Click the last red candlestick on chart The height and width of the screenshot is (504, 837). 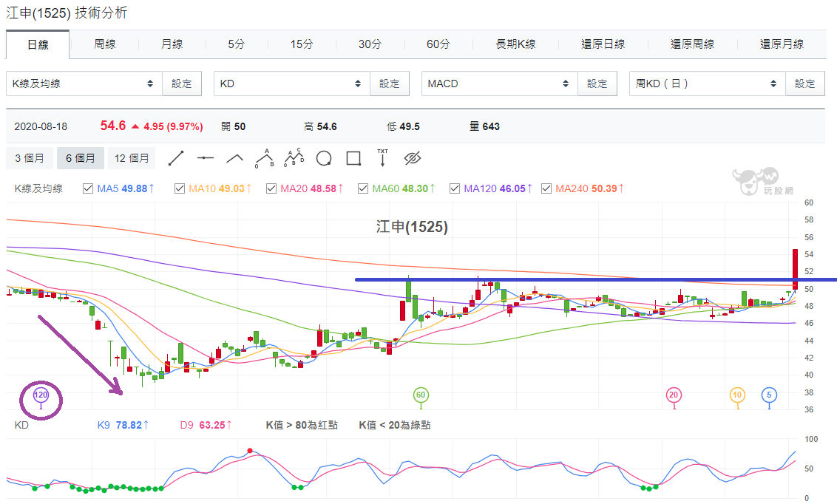795,269
